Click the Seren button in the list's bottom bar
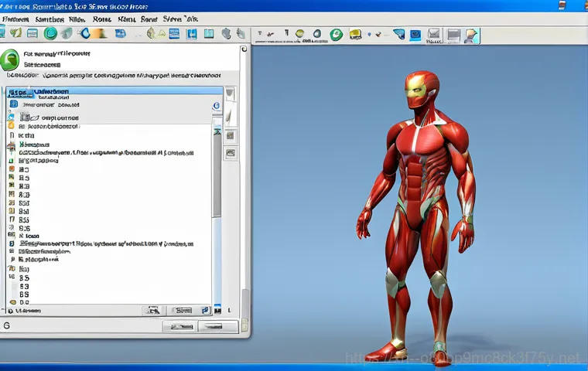588x371 pixels. 182,310
